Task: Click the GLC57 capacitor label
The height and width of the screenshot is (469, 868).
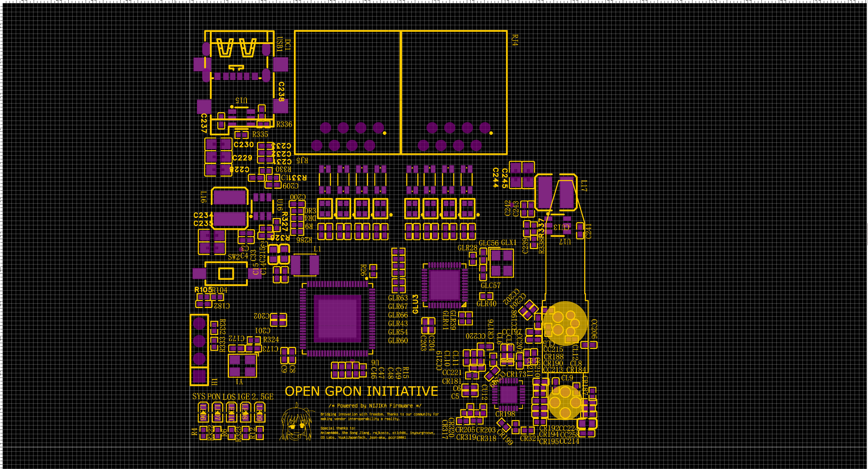Action: [490, 285]
